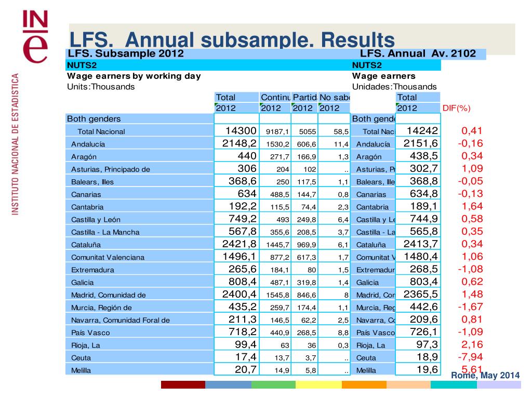Click País Vasco annual total 726,1

click(x=424, y=331)
